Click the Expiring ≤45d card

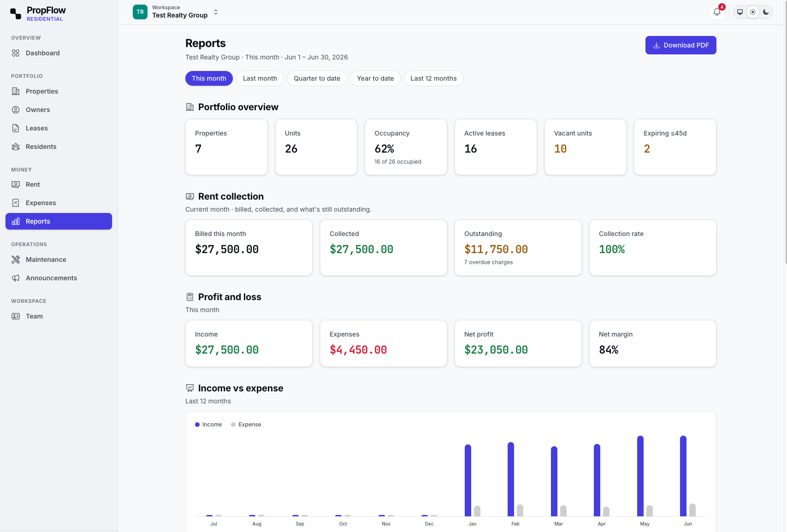675,147
